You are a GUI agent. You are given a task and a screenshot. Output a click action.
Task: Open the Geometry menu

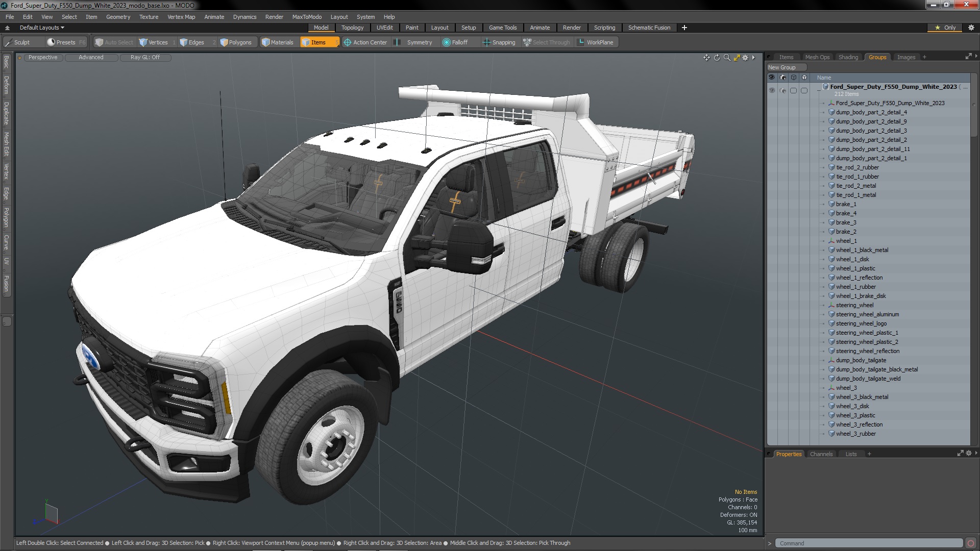[118, 17]
